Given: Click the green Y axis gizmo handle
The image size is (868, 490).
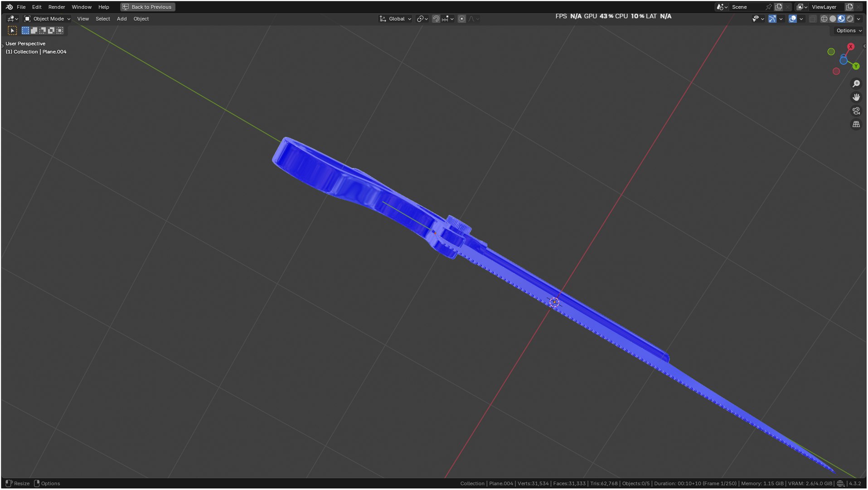Looking at the screenshot, I should pos(856,66).
